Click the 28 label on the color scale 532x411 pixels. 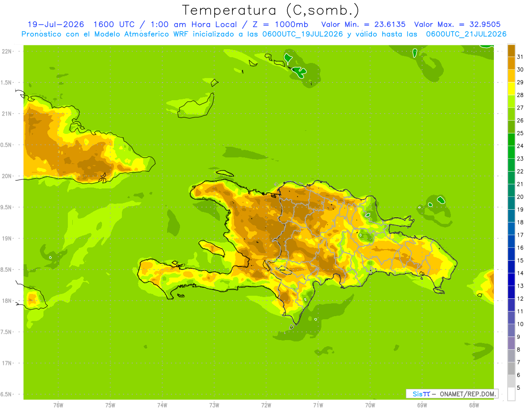pos(520,95)
